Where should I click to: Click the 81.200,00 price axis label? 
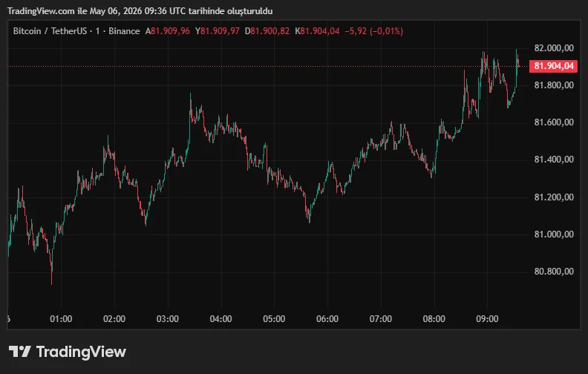(x=554, y=197)
